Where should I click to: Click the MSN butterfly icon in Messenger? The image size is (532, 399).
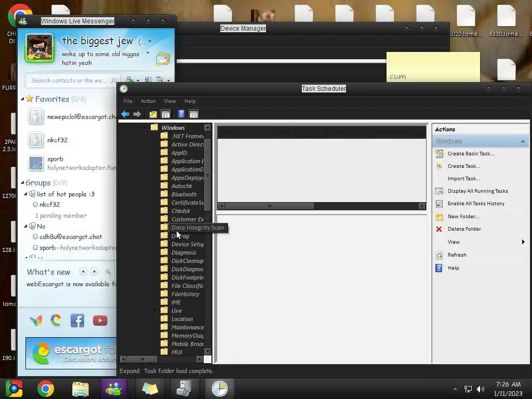point(36,321)
